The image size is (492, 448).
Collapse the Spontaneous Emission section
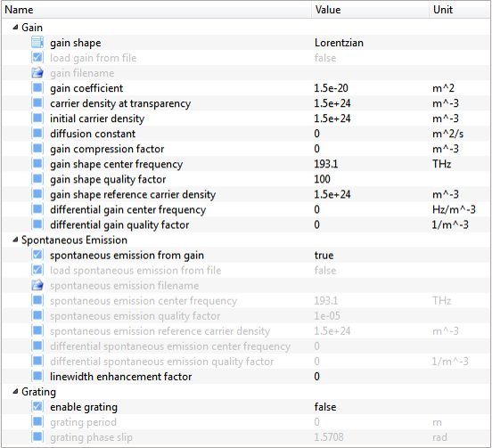(x=15, y=240)
